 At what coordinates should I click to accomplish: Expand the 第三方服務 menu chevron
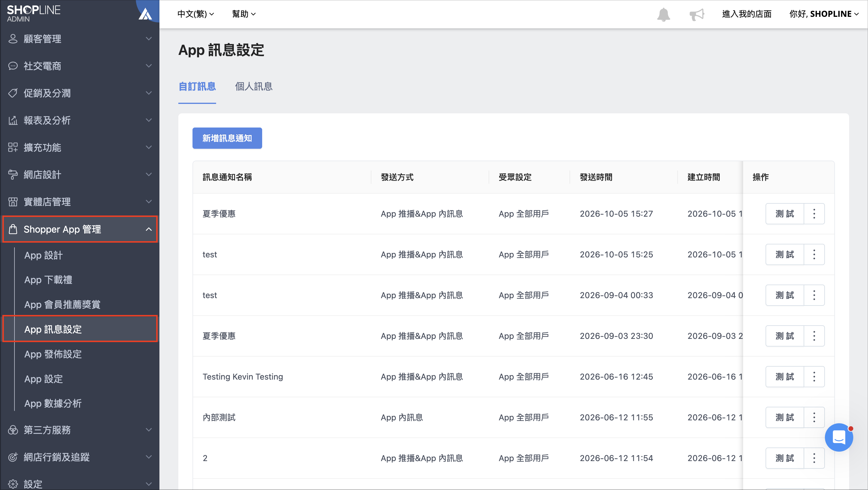[x=149, y=430]
